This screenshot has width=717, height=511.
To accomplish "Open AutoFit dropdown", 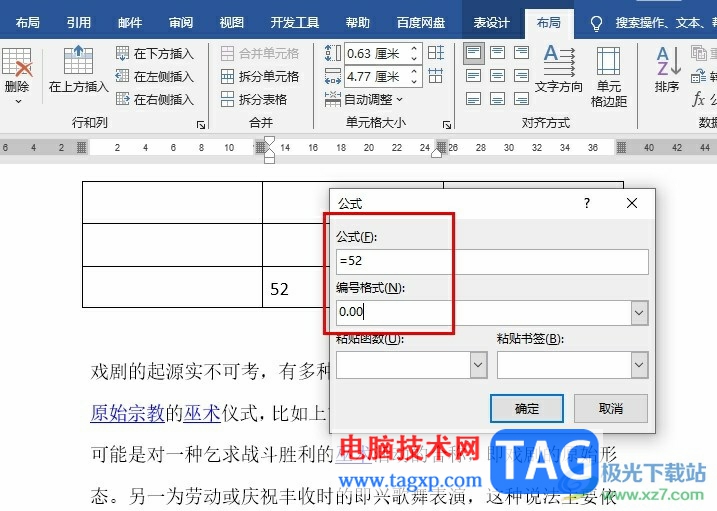I will pyautogui.click(x=364, y=99).
